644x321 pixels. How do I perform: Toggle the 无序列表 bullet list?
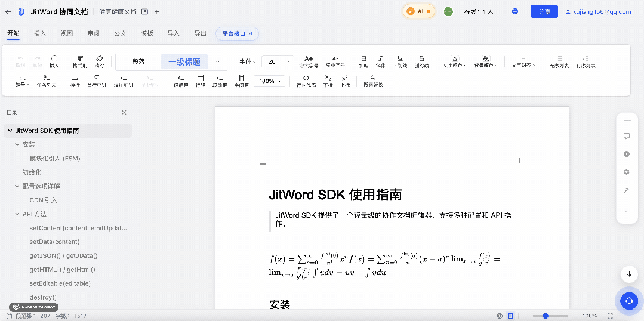(x=559, y=61)
